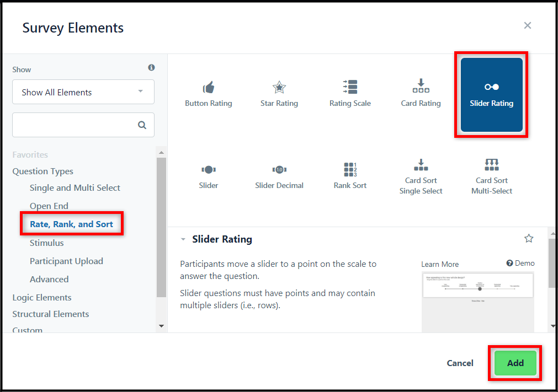This screenshot has height=392, width=558.
Task: Select Logic Elements in the sidebar
Action: (x=41, y=298)
